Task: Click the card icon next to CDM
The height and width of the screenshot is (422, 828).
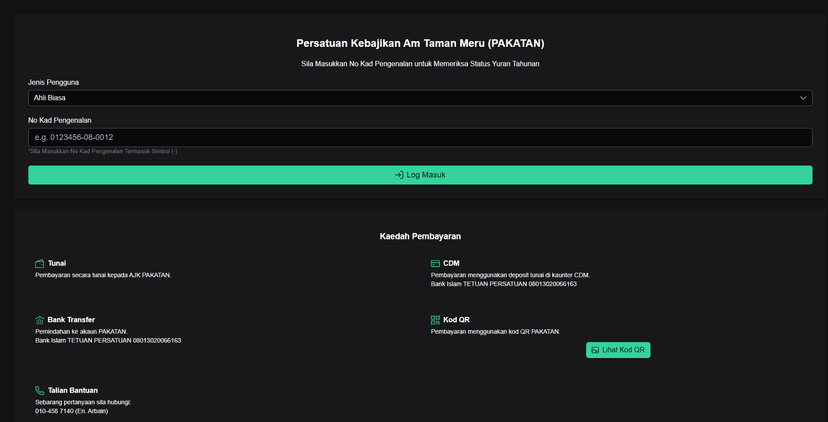Action: [x=435, y=263]
